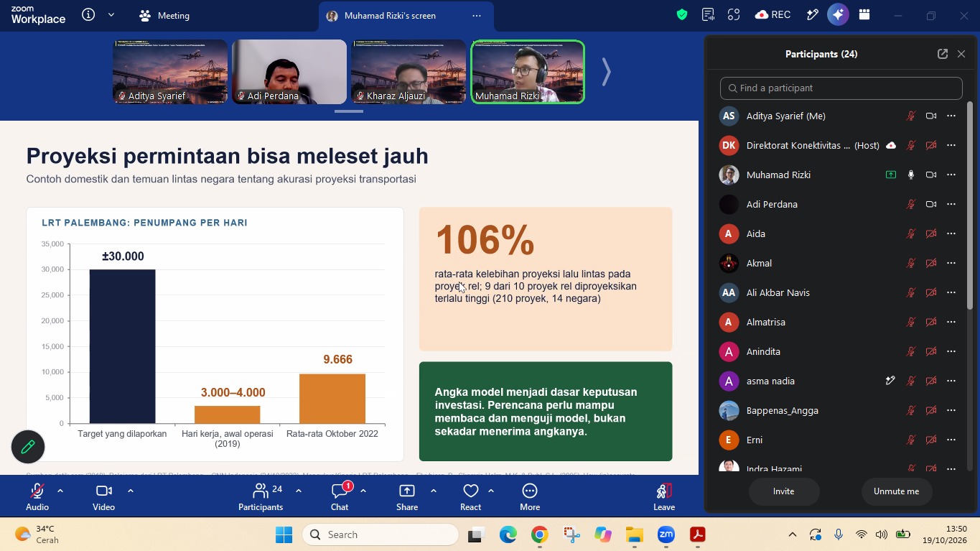Click the REC recording indicator

773,15
